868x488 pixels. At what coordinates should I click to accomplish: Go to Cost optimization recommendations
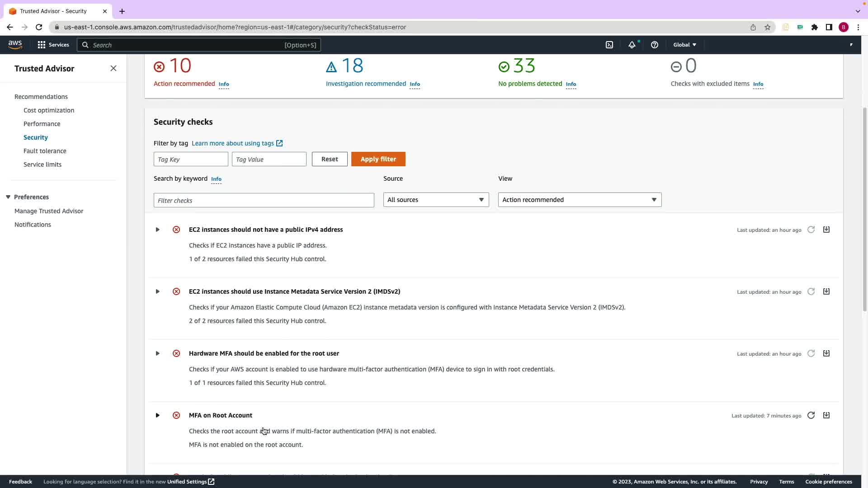click(49, 110)
